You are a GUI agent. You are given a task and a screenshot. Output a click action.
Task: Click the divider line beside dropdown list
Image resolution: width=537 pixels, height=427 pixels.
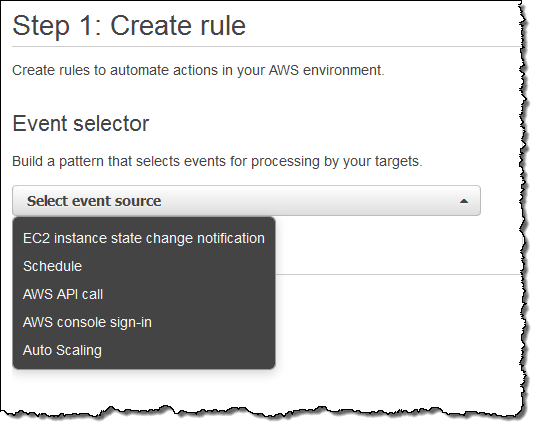click(x=397, y=274)
